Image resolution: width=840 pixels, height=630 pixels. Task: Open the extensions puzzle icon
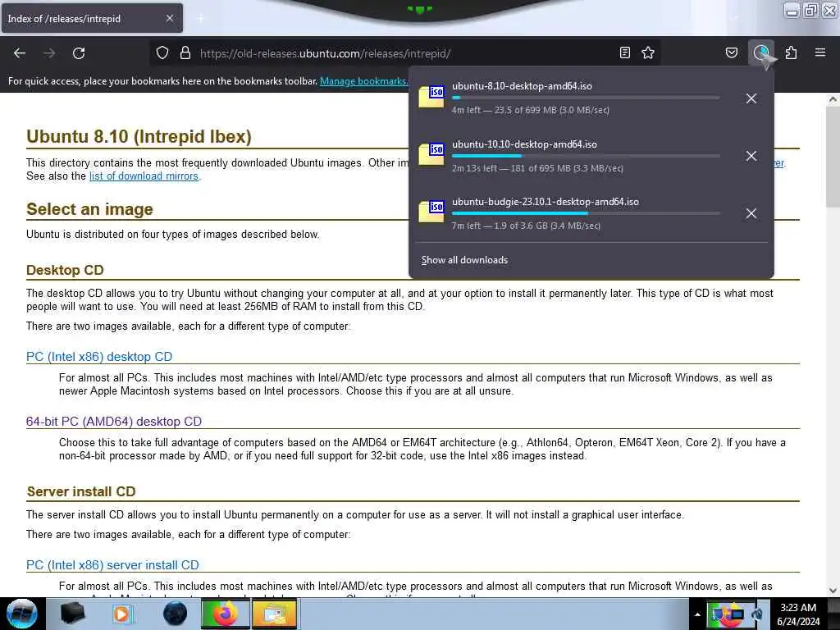pos(791,52)
